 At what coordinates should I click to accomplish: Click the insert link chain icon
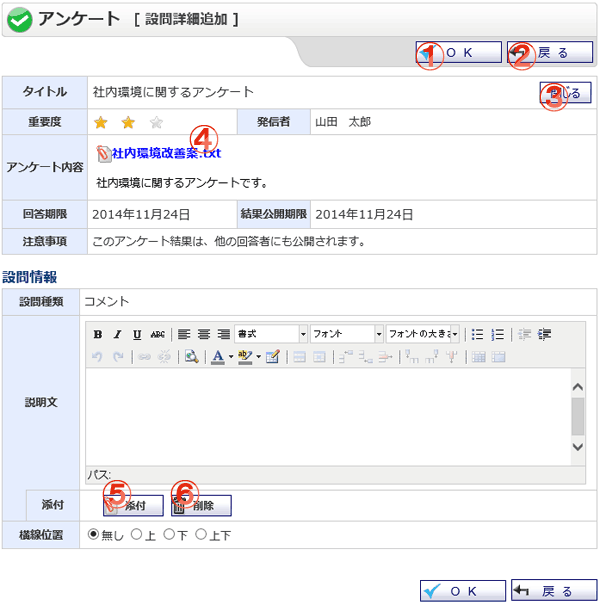point(144,357)
